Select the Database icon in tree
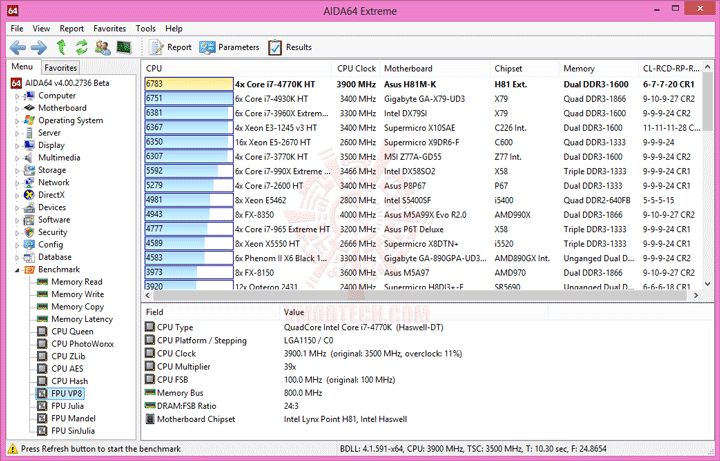The width and height of the screenshot is (720, 461). tap(29, 257)
